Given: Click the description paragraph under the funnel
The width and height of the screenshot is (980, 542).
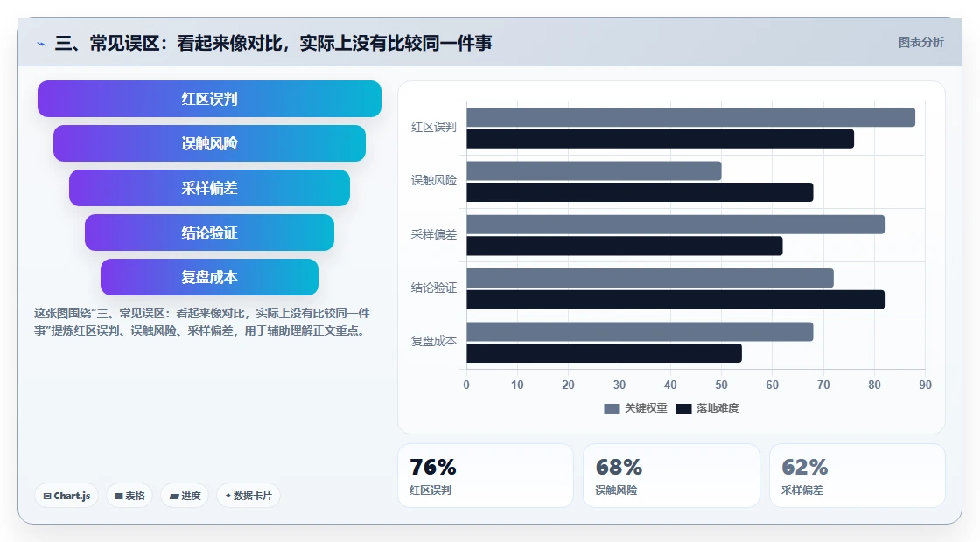Looking at the screenshot, I should (x=202, y=323).
